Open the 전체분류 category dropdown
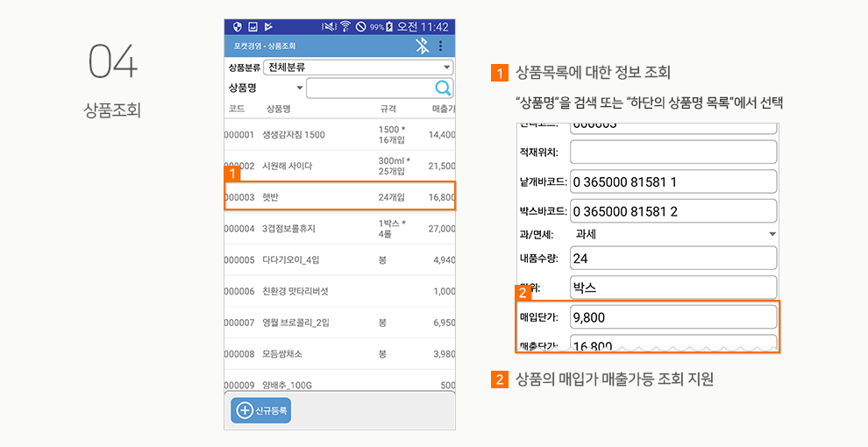This screenshot has width=868, height=447. [x=359, y=67]
